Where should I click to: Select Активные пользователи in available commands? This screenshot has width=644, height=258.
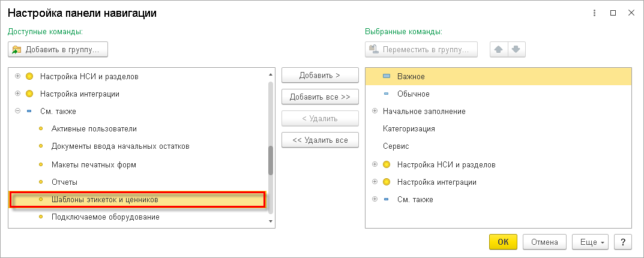pos(94,129)
